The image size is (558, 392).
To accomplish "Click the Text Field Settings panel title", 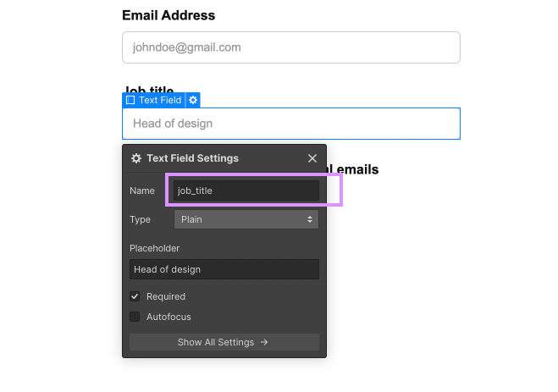I will pos(192,158).
